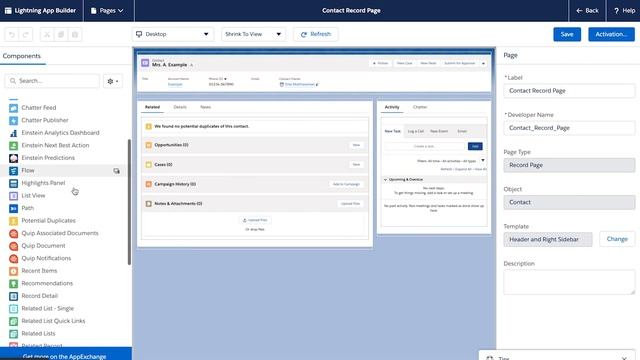
Task: Open the Desktop form factor dropdown
Action: click(x=172, y=34)
